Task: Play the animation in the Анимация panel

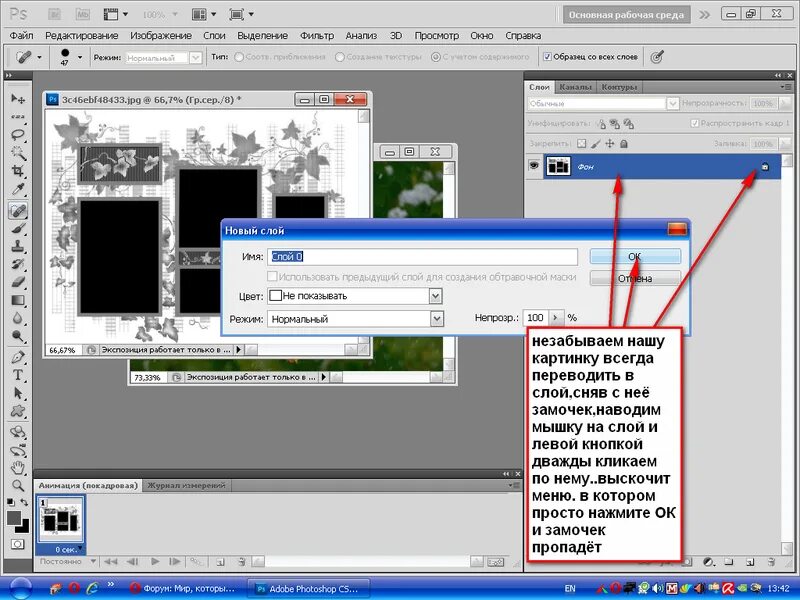Action: (155, 562)
